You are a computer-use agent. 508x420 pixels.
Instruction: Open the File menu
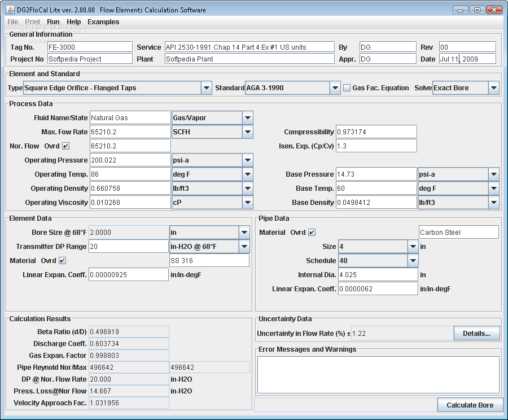[x=13, y=22]
